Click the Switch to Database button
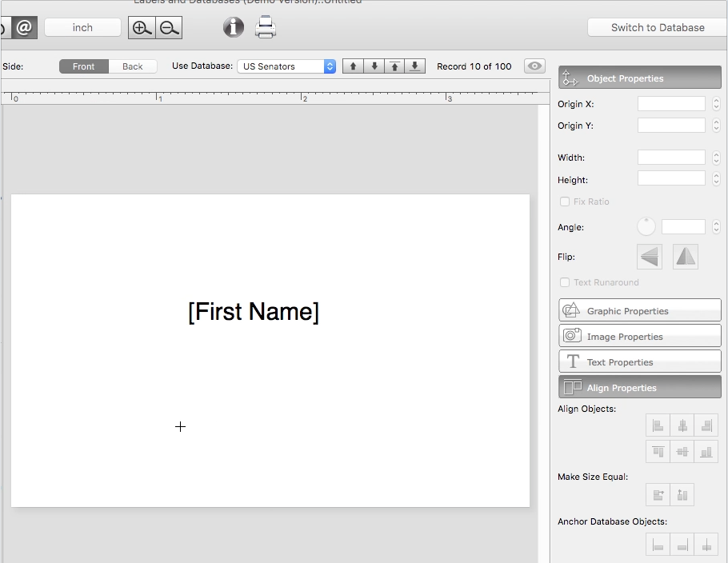728x563 pixels. (x=657, y=27)
